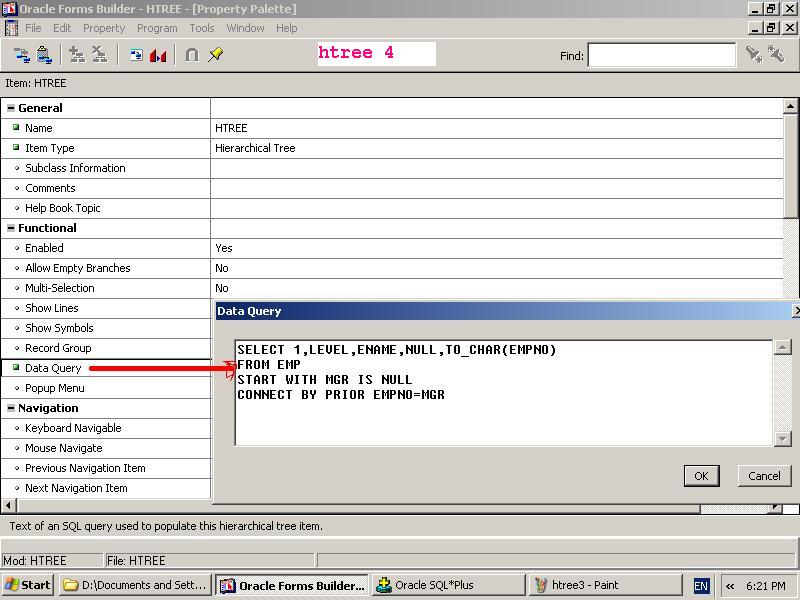Collapse the Functional property group
800x600 pixels.
pos(11,228)
